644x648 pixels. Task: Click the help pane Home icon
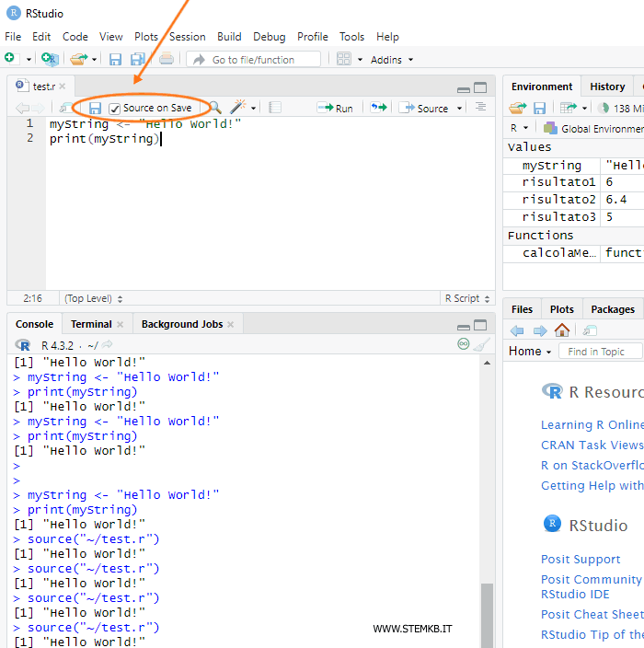pos(562,330)
